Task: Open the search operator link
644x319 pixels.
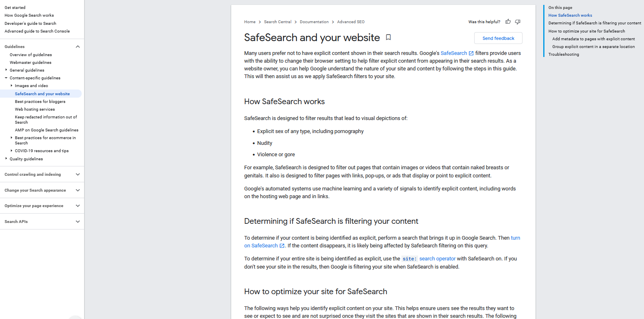Action: [x=437, y=259]
